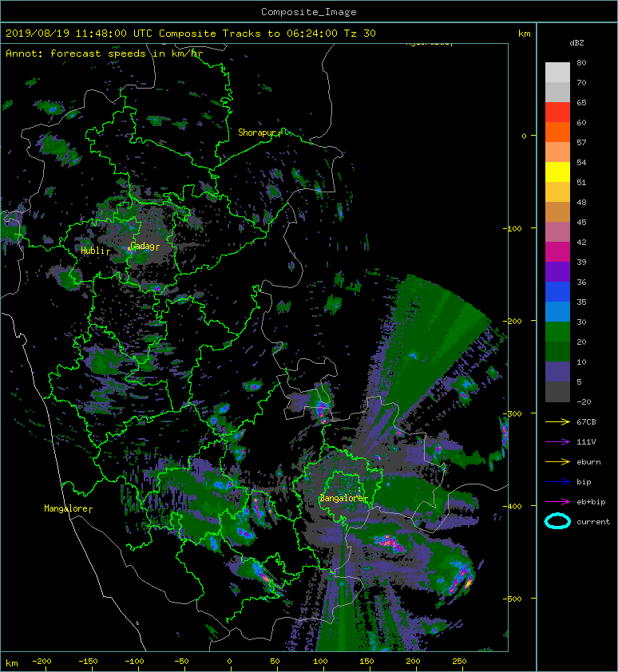Select the dark green 20-10 dBZ swatch

pos(557,352)
